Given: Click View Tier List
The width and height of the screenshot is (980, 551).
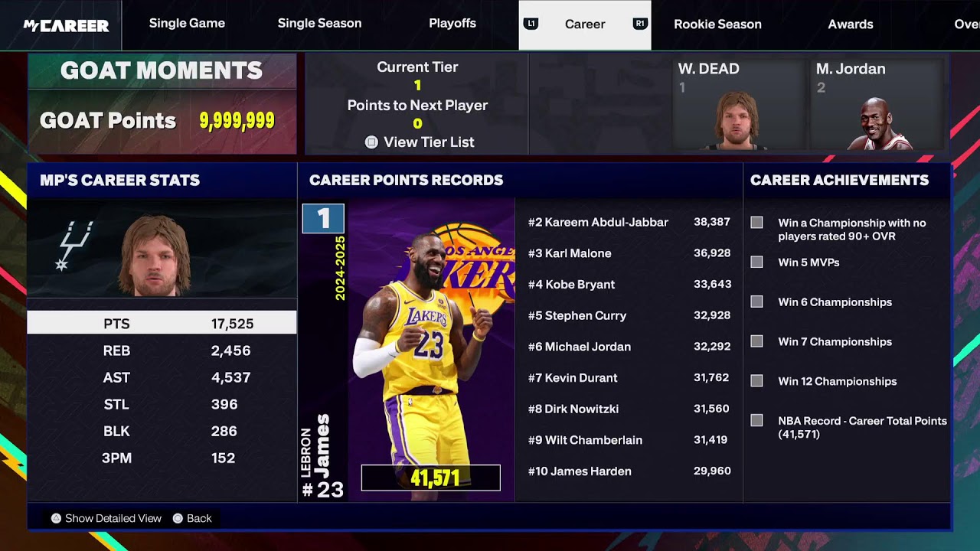Looking at the screenshot, I should 429,142.
